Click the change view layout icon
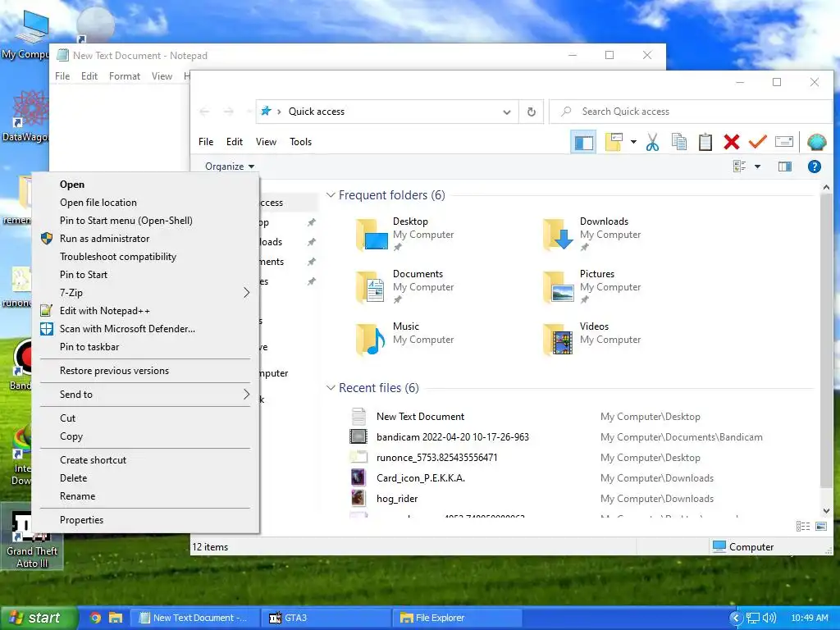 tap(740, 167)
